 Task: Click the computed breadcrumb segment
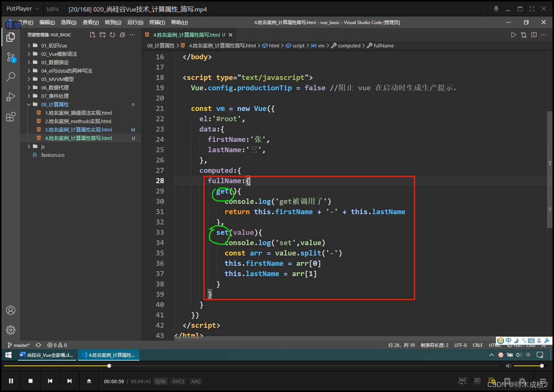pos(346,46)
